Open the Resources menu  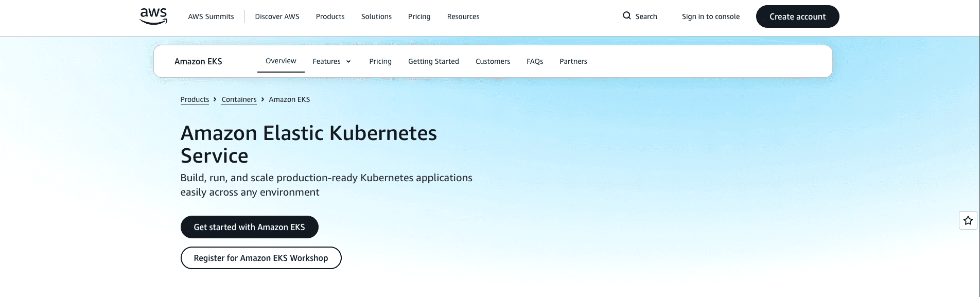pos(463,16)
